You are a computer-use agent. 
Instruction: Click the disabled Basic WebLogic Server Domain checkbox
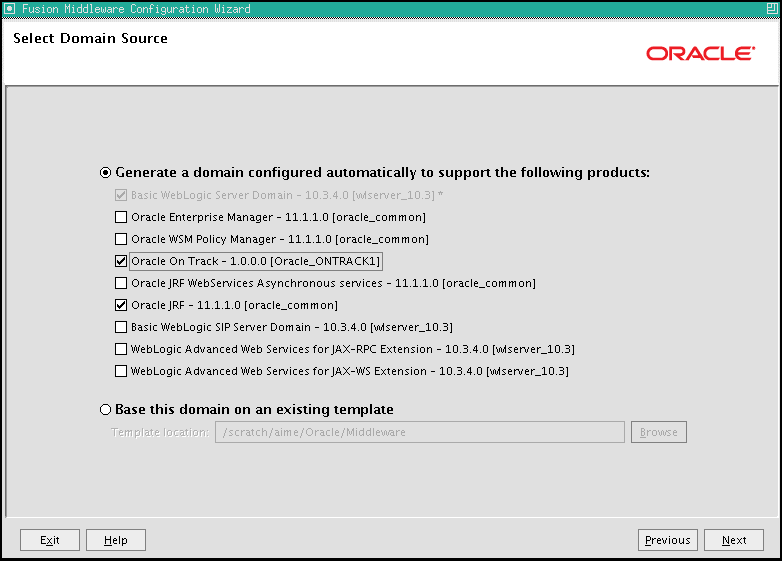coord(121,195)
